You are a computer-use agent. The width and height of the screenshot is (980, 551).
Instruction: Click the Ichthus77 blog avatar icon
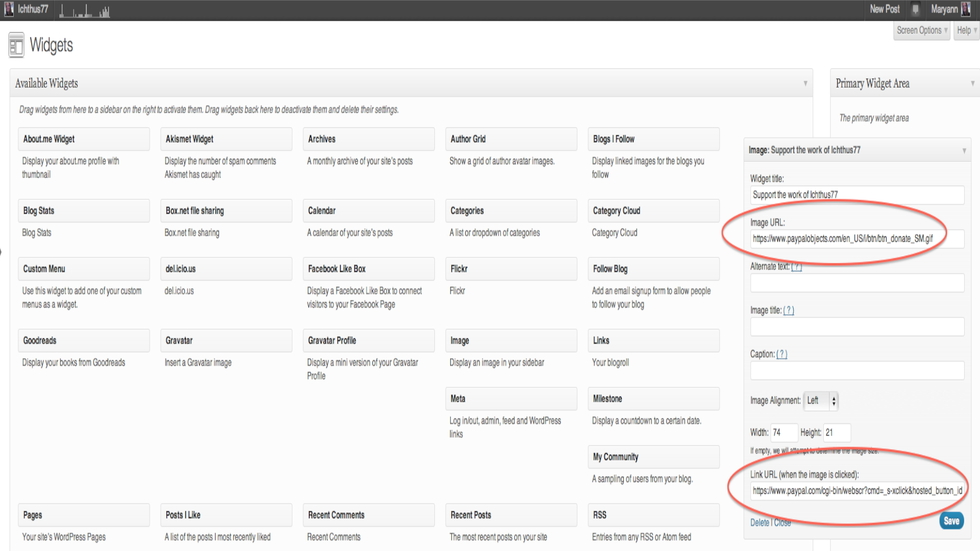click(9, 9)
